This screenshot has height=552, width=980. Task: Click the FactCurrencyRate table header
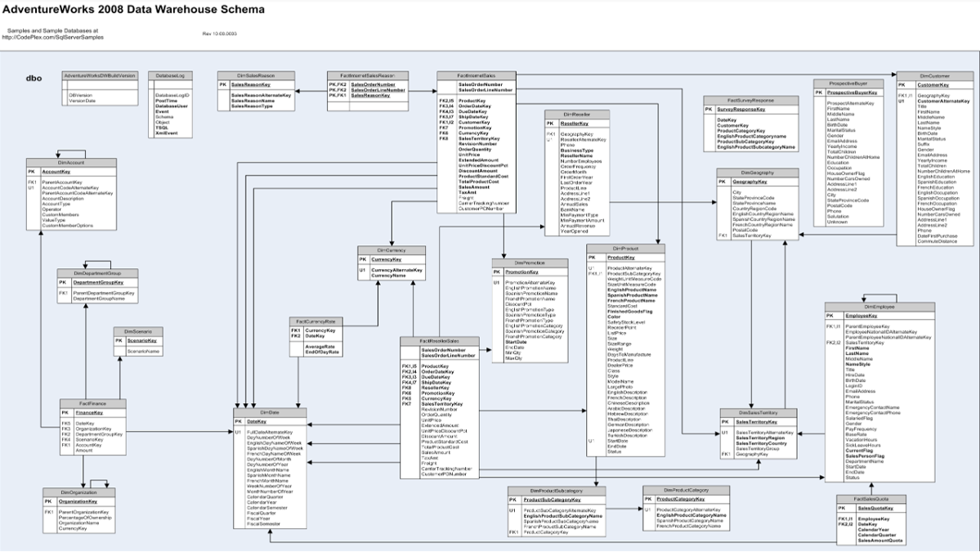[x=315, y=321]
